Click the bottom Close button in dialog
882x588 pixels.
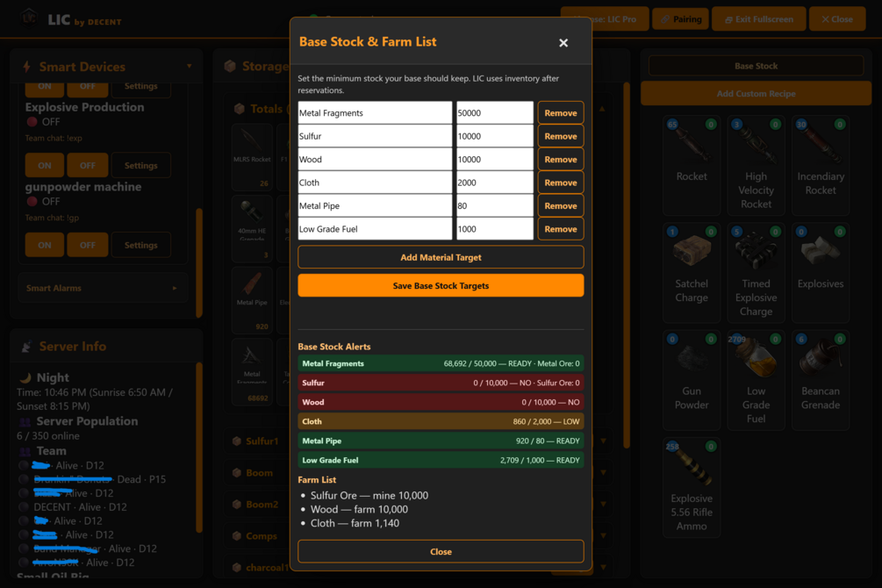click(x=441, y=552)
